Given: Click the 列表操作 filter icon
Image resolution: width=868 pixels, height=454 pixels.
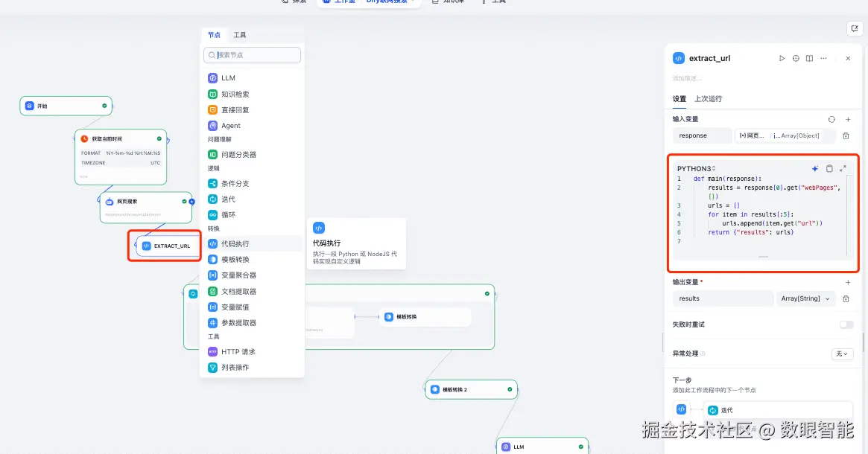Looking at the screenshot, I should [x=212, y=367].
